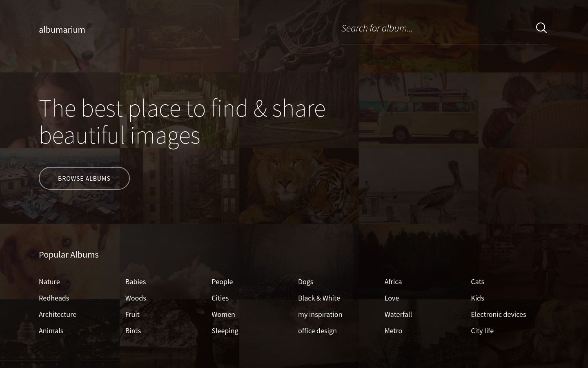This screenshot has height=368, width=588.
Task: Open the Africa album
Action: click(x=393, y=282)
